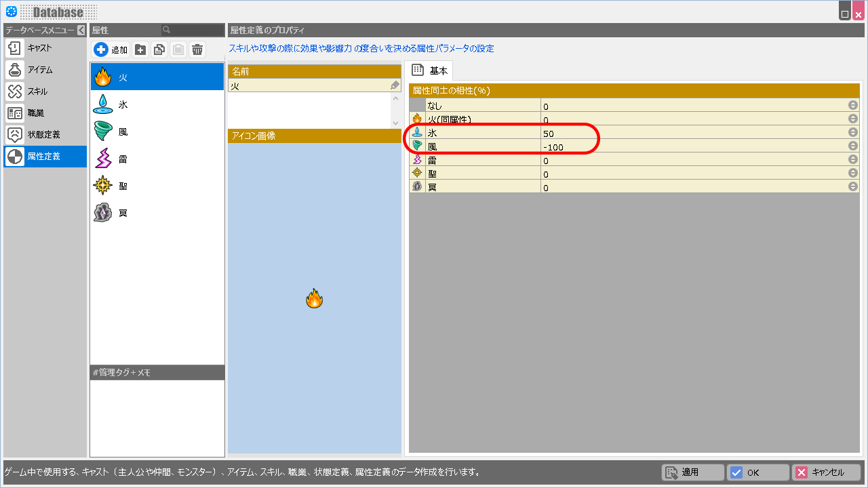Adjust the 氷 affinity value stepper

click(852, 133)
